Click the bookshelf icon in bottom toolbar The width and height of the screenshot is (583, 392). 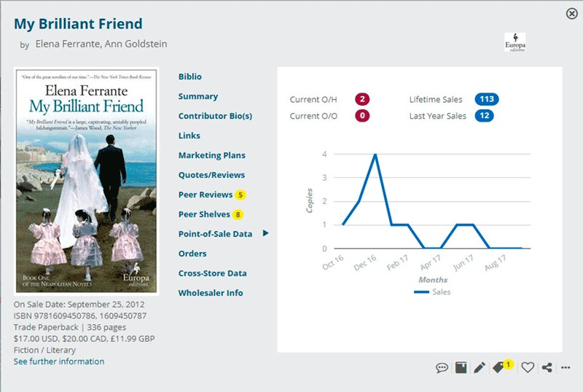[x=461, y=368]
